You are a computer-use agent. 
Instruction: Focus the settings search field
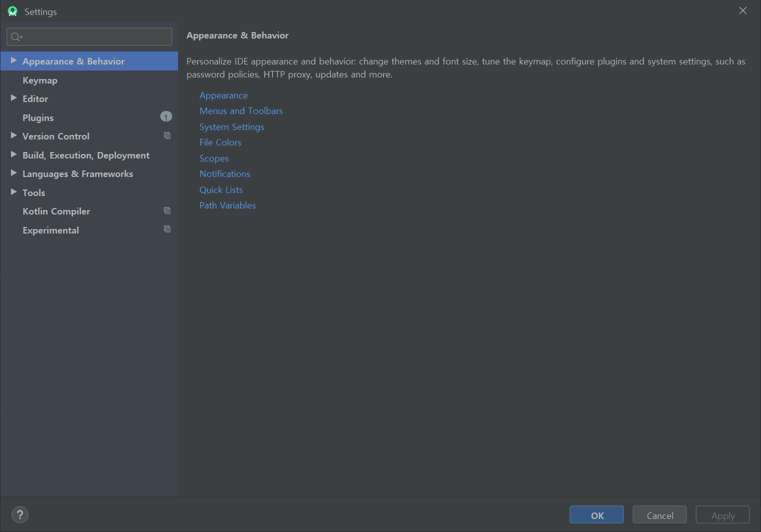tap(95, 37)
